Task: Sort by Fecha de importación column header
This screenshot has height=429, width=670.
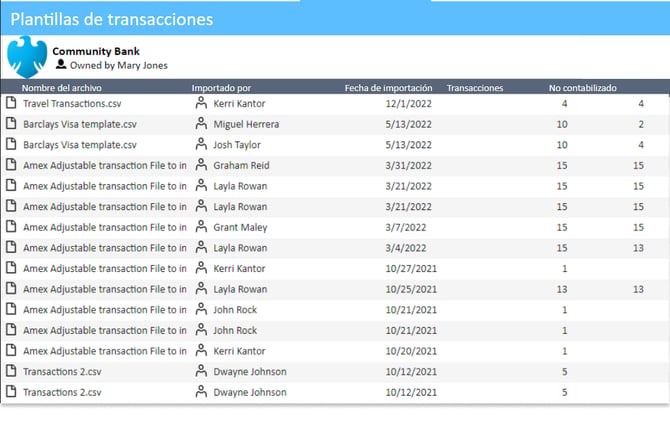Action: point(388,88)
